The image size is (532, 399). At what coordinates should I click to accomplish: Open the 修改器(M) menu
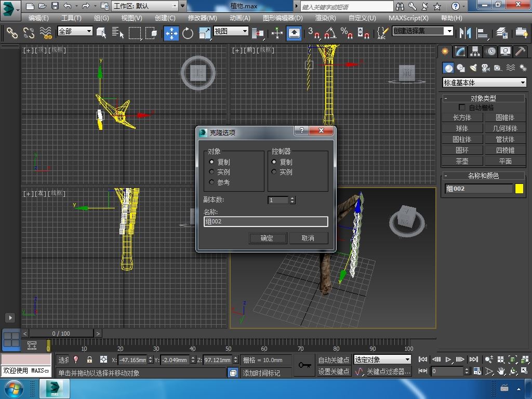click(202, 18)
